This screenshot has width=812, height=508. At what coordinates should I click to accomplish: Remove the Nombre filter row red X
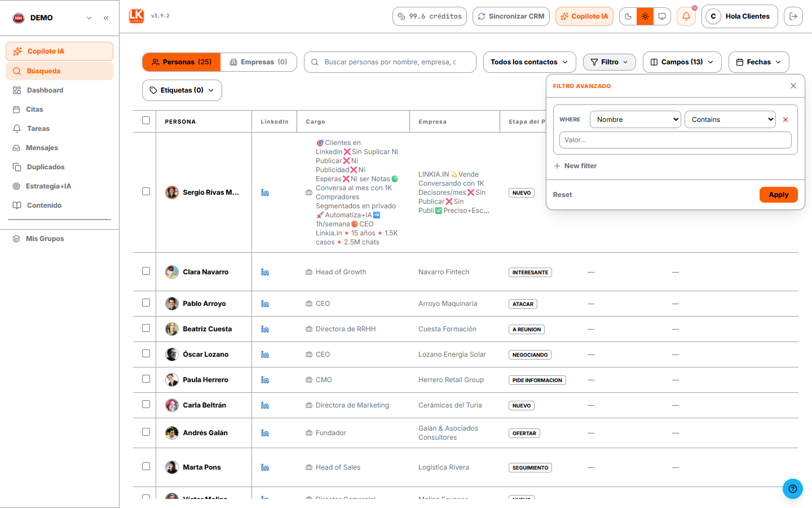pyautogui.click(x=785, y=120)
